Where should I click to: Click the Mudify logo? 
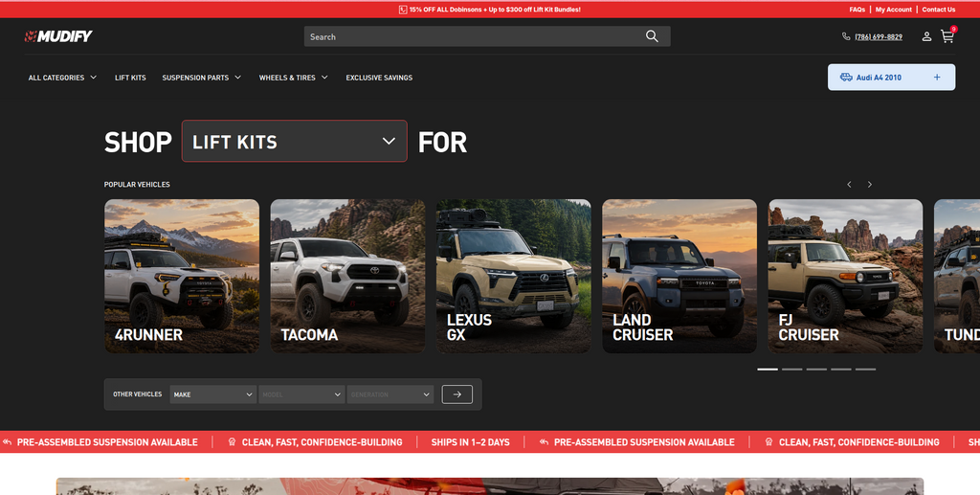pyautogui.click(x=58, y=36)
